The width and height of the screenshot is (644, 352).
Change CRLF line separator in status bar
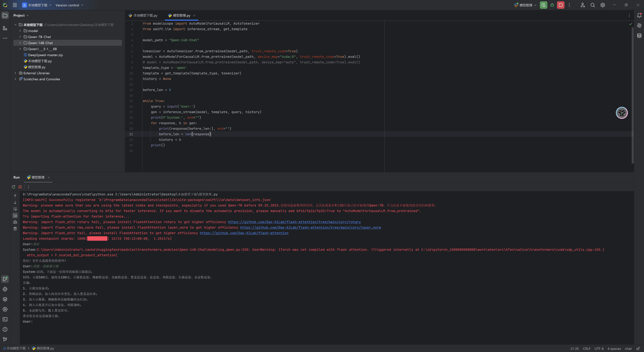pos(586,348)
